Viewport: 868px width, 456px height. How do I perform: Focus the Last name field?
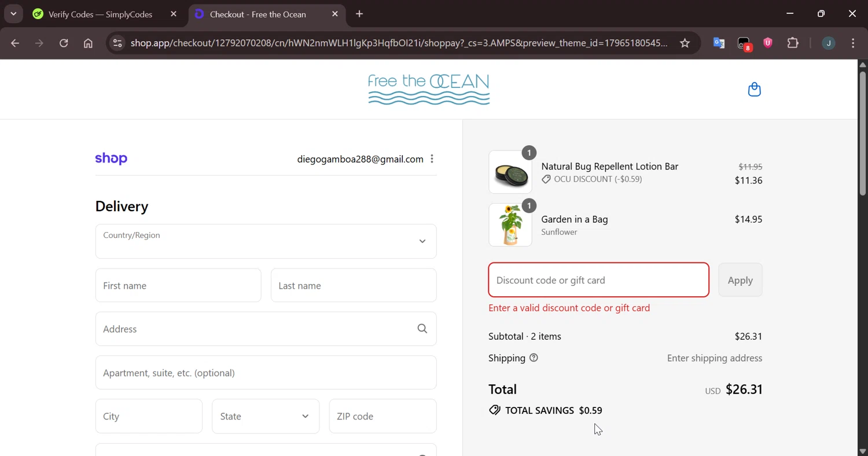pos(354,285)
